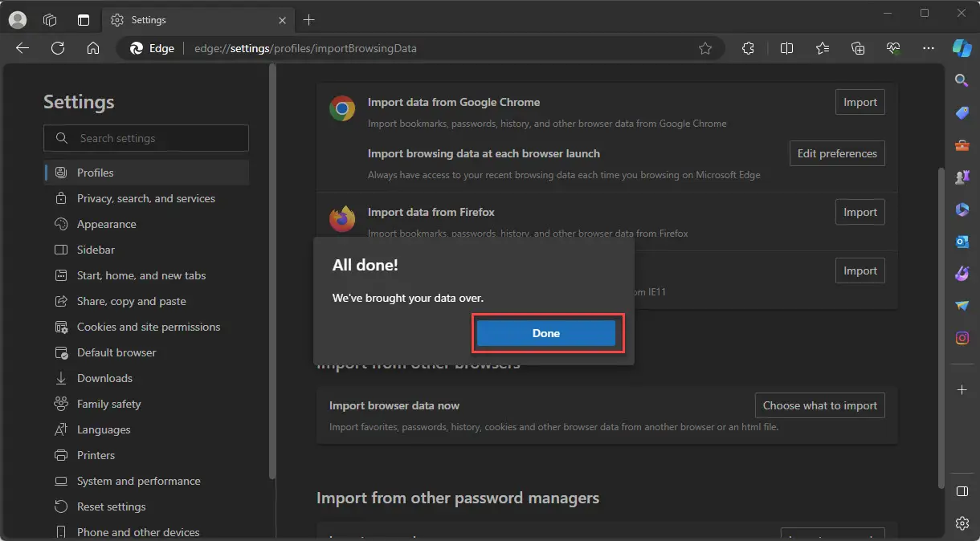The height and width of the screenshot is (541, 980).
Task: Add a sidebar app with plus icon
Action: click(962, 389)
